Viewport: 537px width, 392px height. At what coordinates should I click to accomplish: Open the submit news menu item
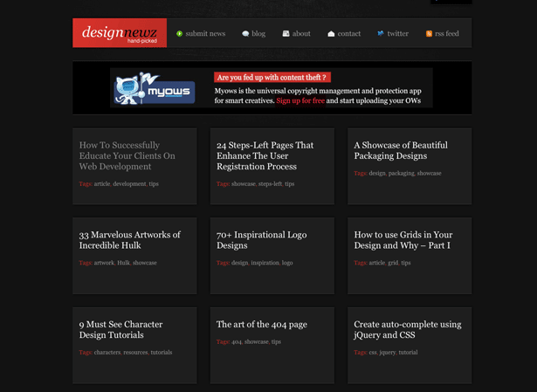pos(205,34)
